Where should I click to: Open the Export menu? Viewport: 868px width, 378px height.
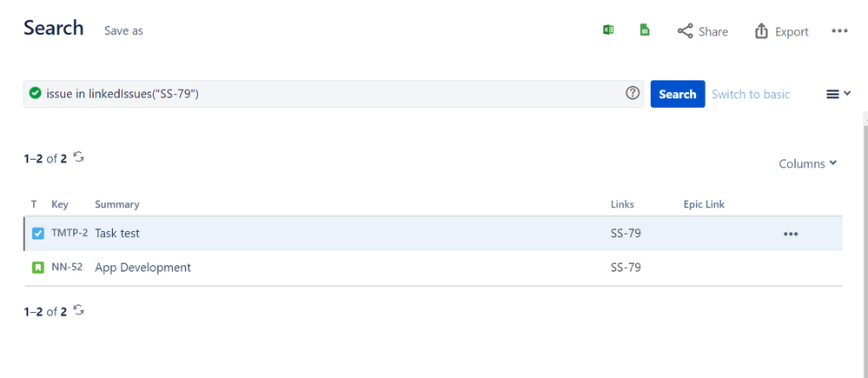(x=781, y=31)
